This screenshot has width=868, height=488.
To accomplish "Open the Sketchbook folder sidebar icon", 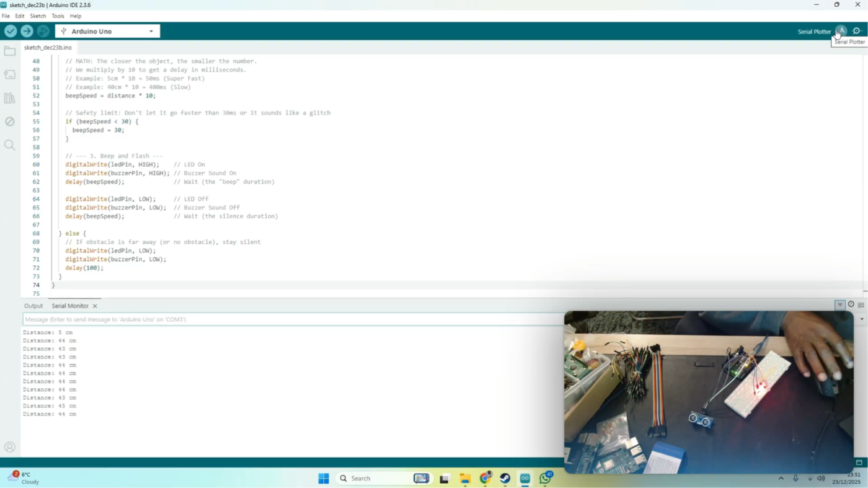I will [9, 51].
